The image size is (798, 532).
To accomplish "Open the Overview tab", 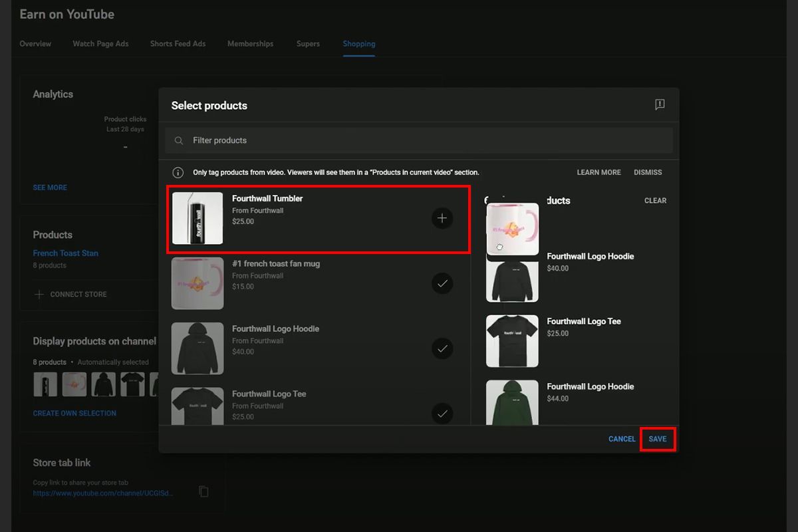I will pyautogui.click(x=35, y=44).
